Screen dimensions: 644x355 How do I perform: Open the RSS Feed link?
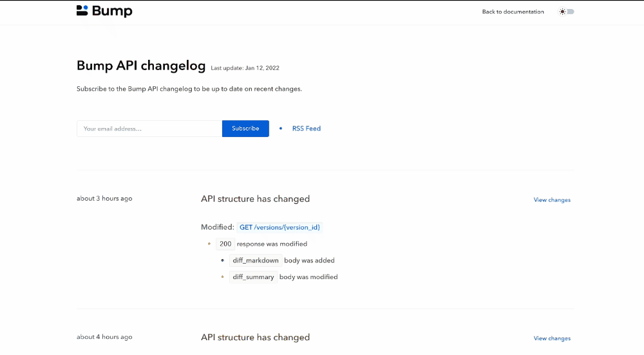point(307,129)
